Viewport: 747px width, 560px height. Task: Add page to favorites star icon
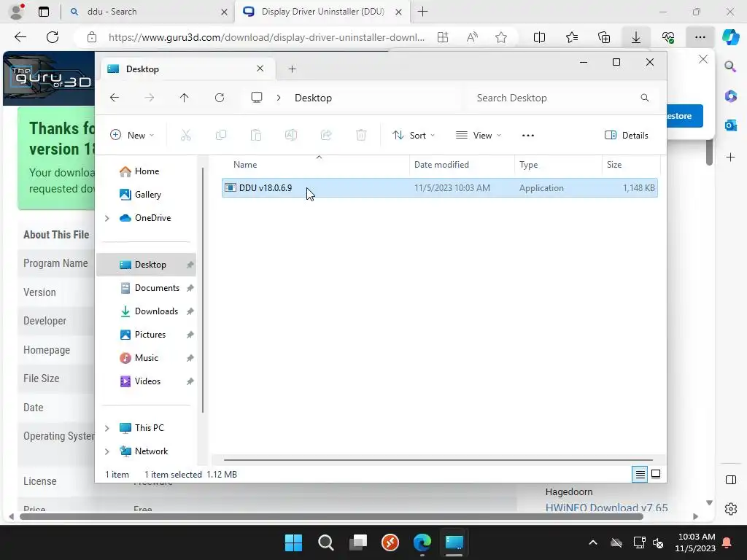[x=500, y=37]
